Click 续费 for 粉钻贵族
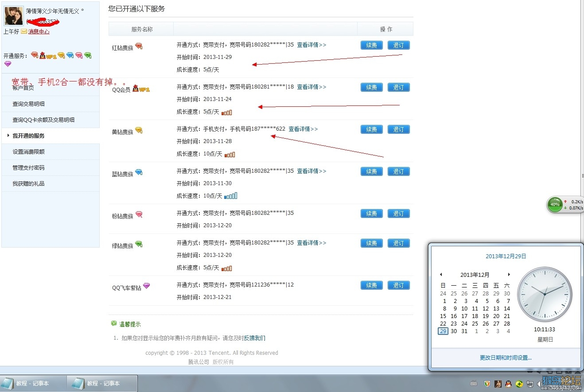This screenshot has width=584, height=392. click(372, 213)
